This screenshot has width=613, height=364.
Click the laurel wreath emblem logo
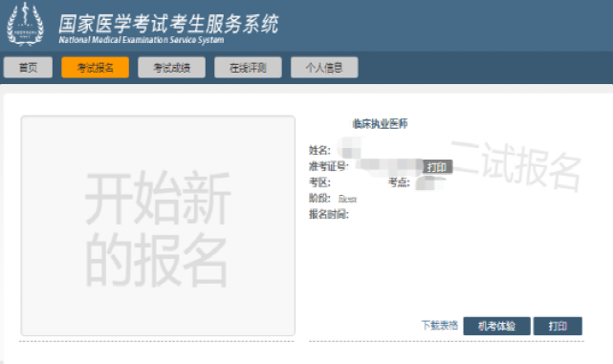tap(26, 25)
